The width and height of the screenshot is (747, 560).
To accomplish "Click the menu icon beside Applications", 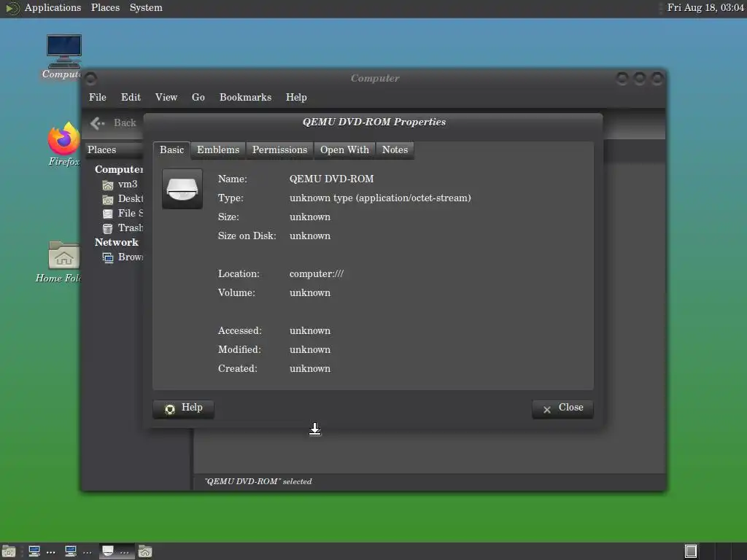I will 12,8.
